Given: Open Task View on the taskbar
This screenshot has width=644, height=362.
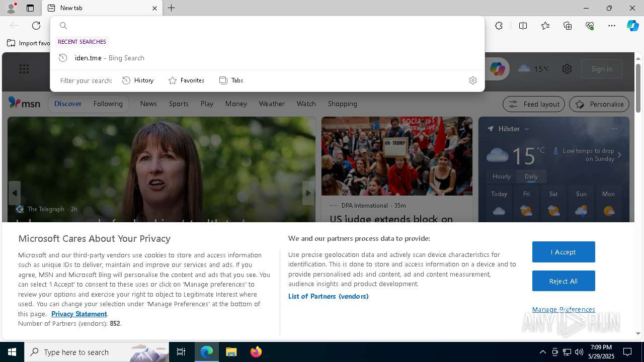Looking at the screenshot, I should tap(181, 352).
